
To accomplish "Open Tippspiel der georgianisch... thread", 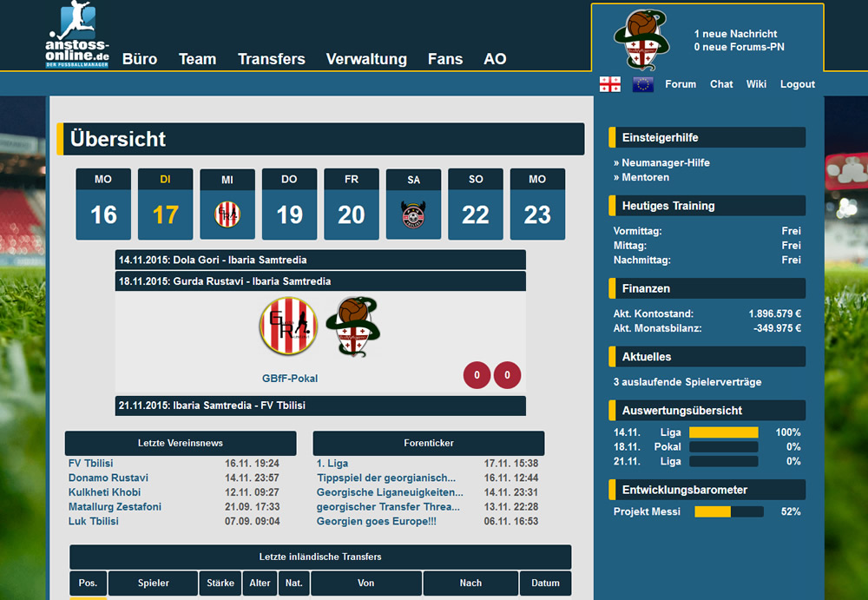I will [386, 478].
